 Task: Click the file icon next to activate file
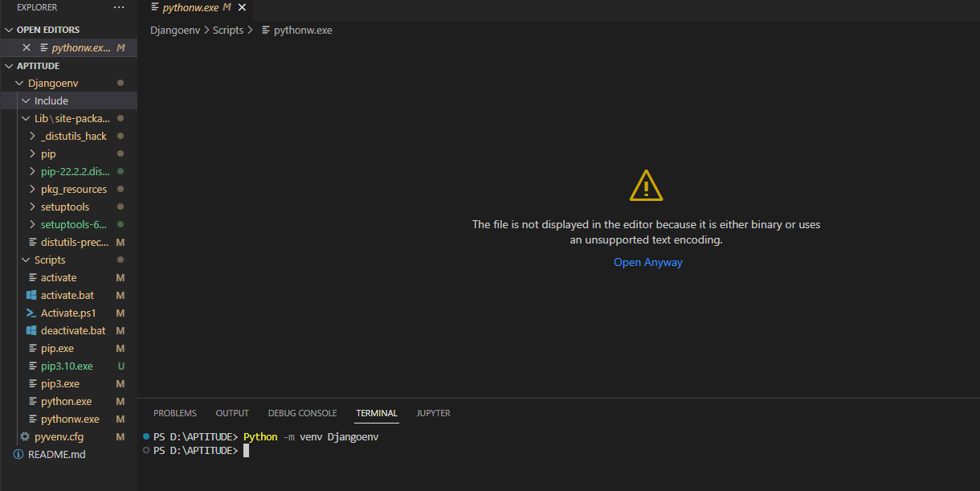point(31,277)
